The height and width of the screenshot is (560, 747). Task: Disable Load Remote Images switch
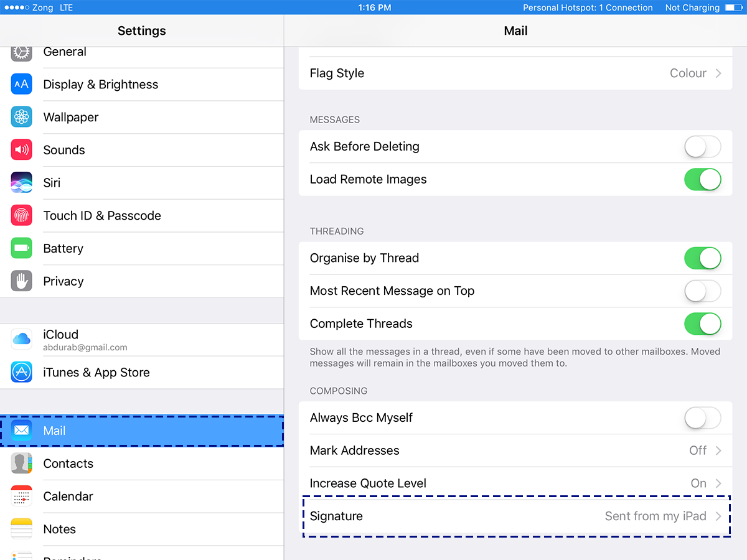pos(703,179)
